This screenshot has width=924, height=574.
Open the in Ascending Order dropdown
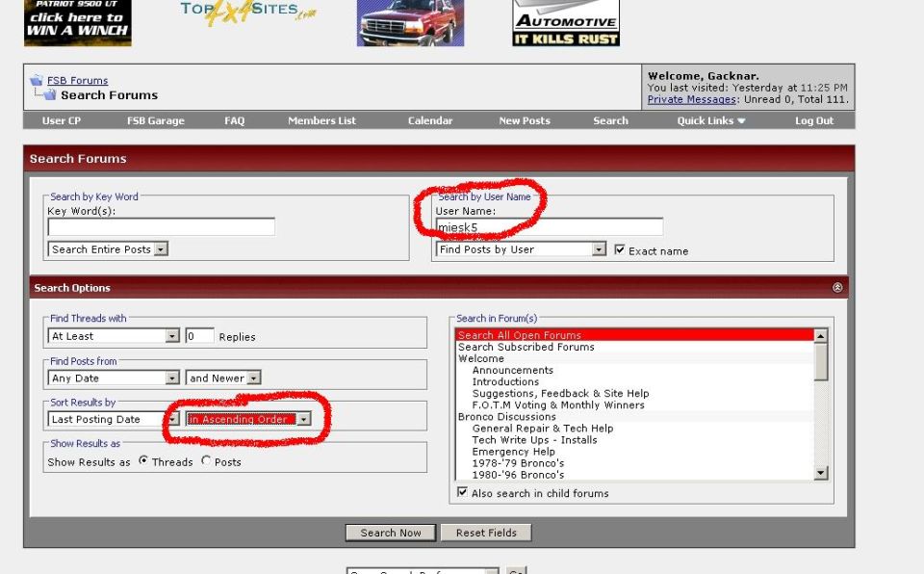248,419
